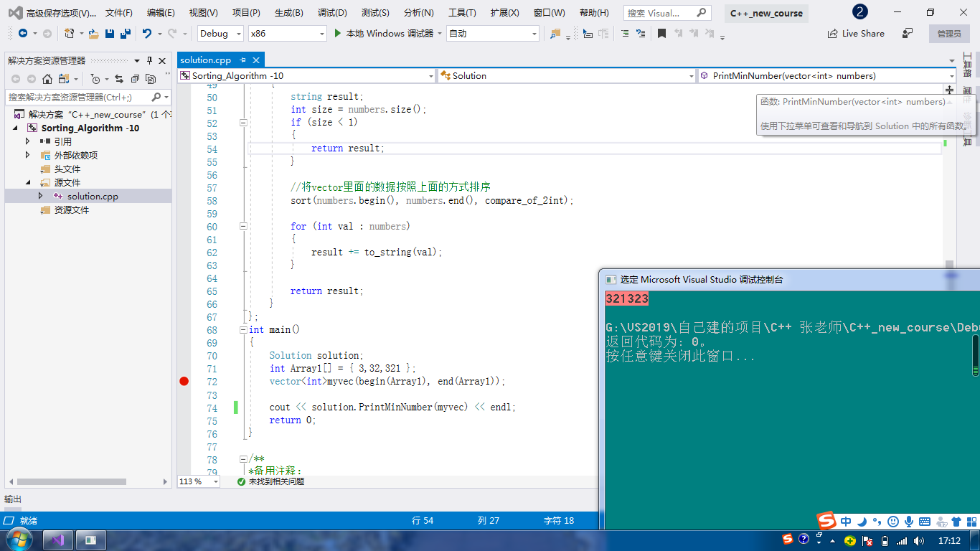
Task: Save the file with the single diskette icon
Action: pos(110,34)
